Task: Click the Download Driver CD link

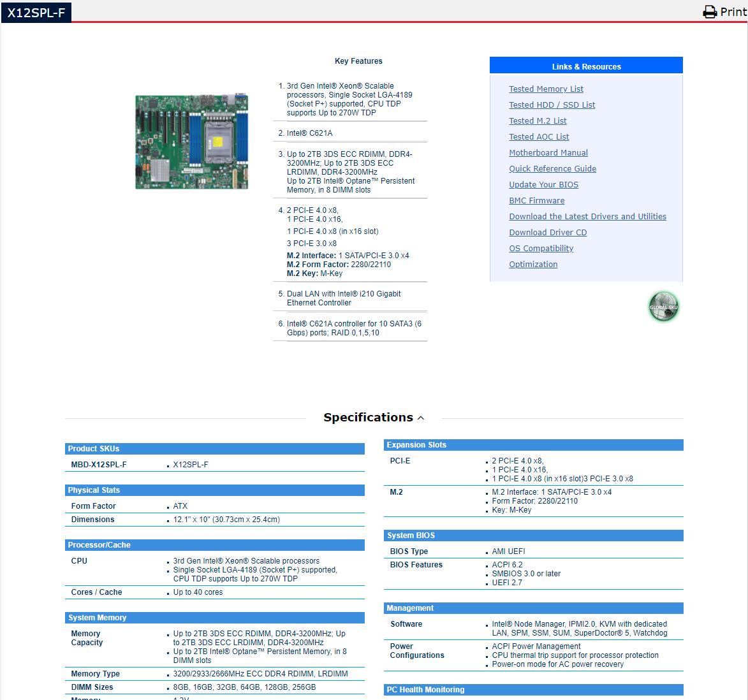Action: click(548, 233)
